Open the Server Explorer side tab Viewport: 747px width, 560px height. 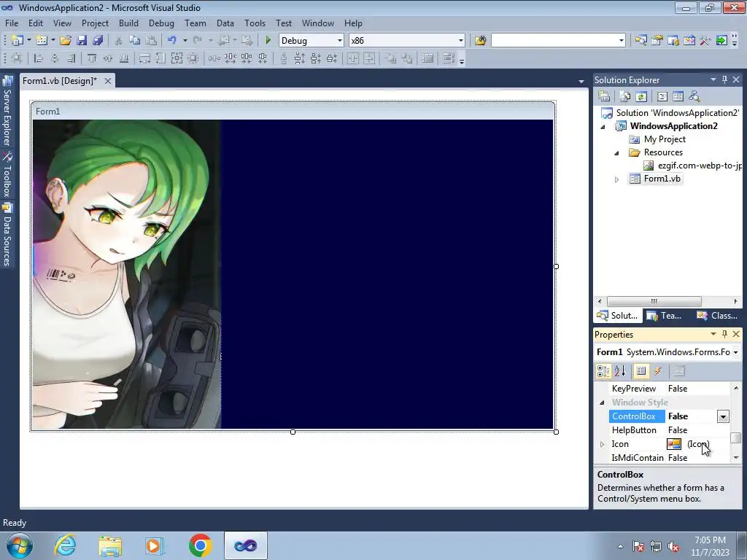[x=7, y=111]
